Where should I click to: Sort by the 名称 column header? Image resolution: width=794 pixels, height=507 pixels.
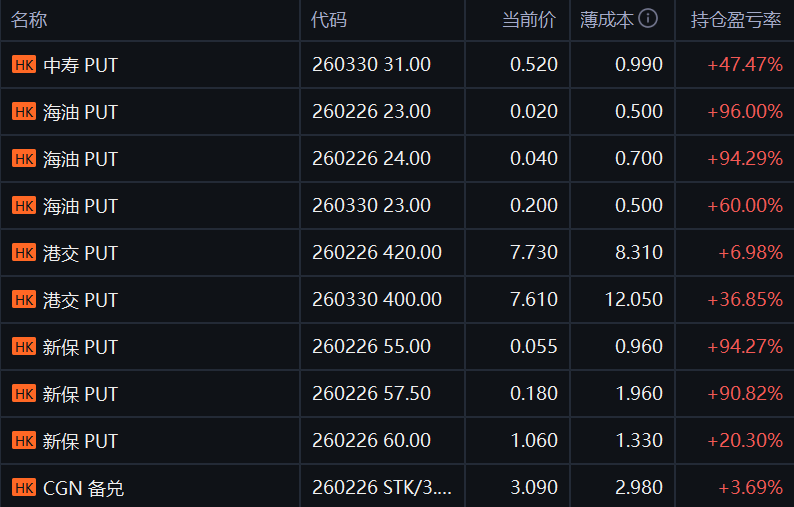(x=30, y=20)
